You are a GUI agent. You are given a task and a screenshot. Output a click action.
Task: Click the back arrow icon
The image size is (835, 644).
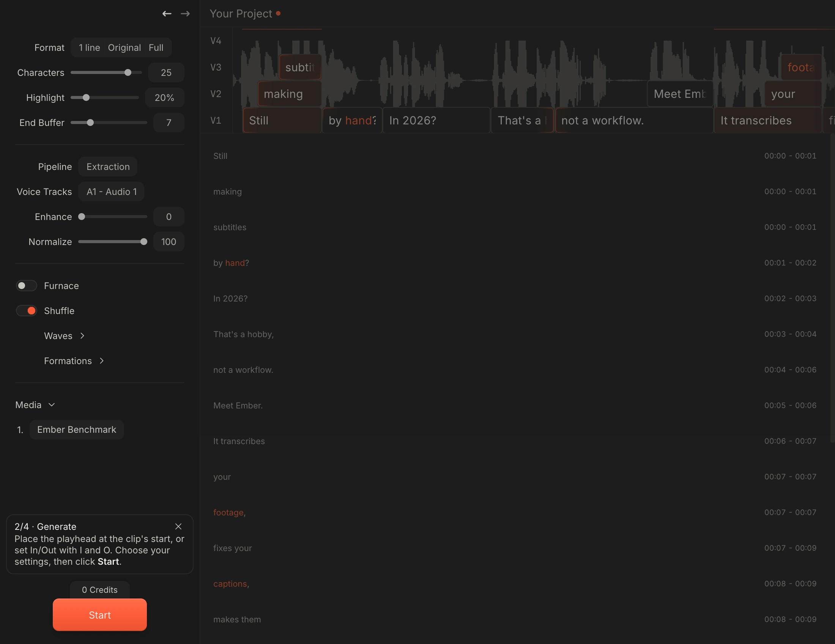pos(167,14)
